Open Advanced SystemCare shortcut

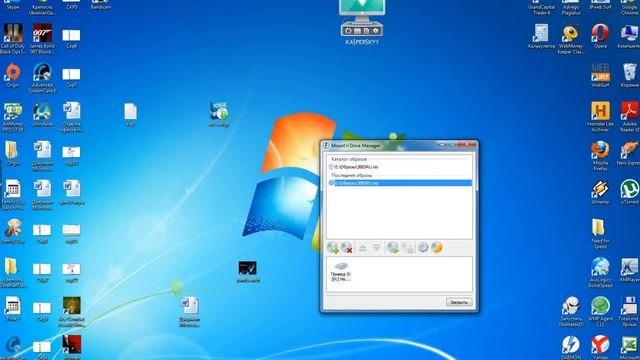(x=42, y=78)
